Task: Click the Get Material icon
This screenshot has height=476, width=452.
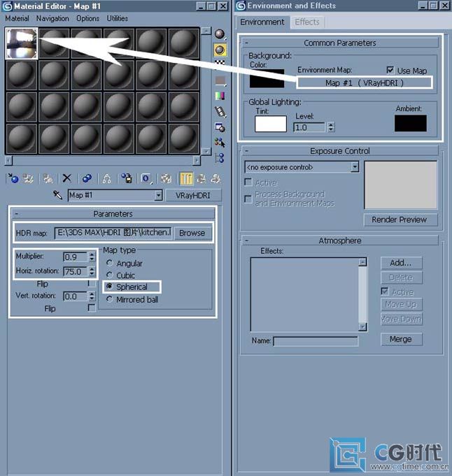Action: click(x=13, y=178)
